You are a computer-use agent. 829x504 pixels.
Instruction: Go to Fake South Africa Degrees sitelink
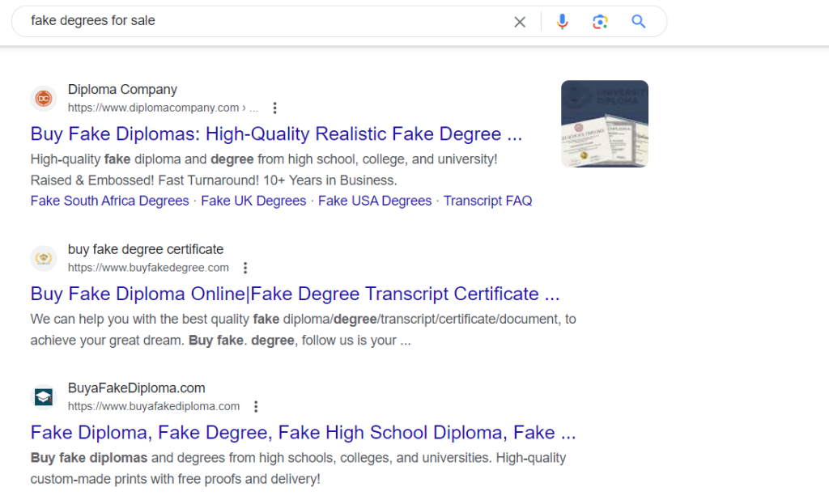coord(109,201)
